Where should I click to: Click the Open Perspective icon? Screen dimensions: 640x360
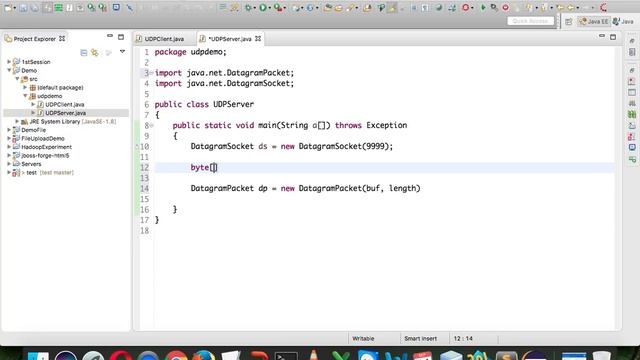568,21
